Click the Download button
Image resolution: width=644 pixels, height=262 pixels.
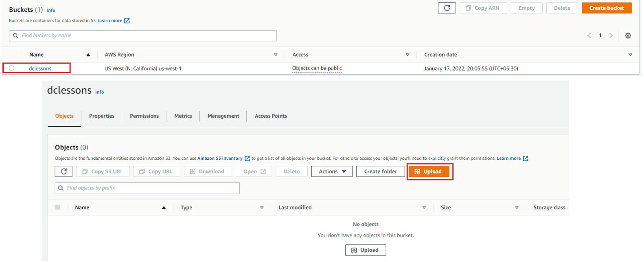click(208, 172)
